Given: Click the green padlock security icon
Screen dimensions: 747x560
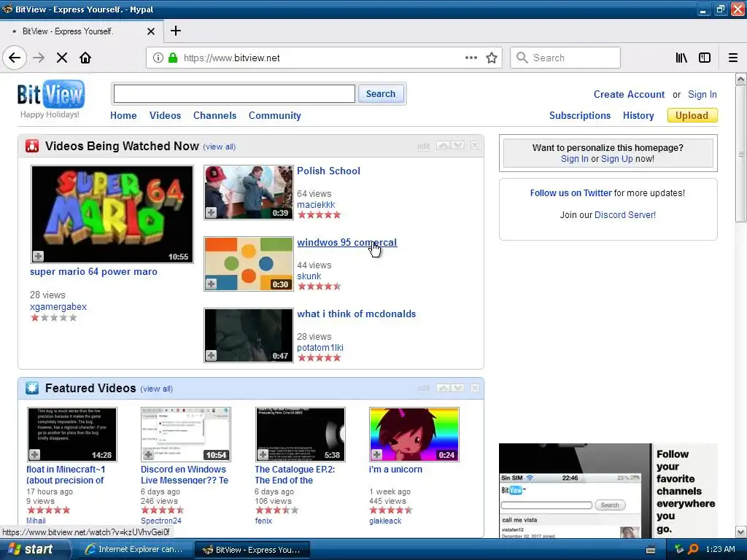Looking at the screenshot, I should click(173, 58).
